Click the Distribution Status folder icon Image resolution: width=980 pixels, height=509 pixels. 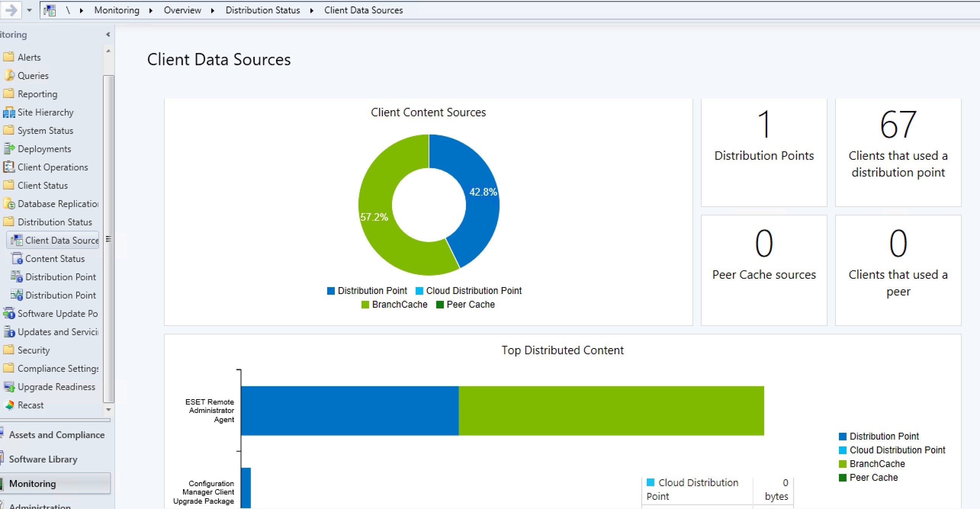(x=8, y=222)
